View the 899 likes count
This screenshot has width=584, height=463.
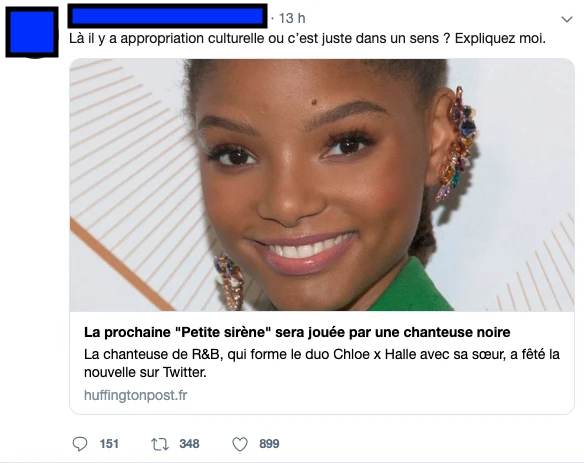pyautogui.click(x=269, y=444)
